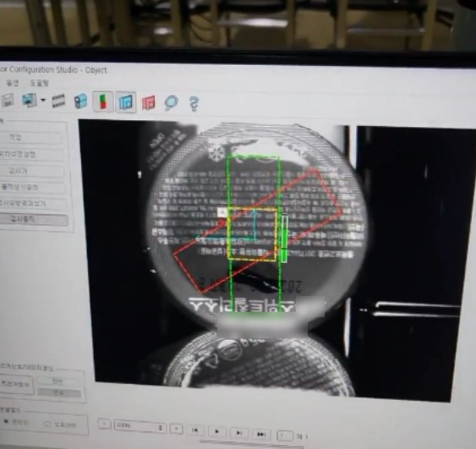Select the magnifying glass zoom tool

(x=172, y=102)
